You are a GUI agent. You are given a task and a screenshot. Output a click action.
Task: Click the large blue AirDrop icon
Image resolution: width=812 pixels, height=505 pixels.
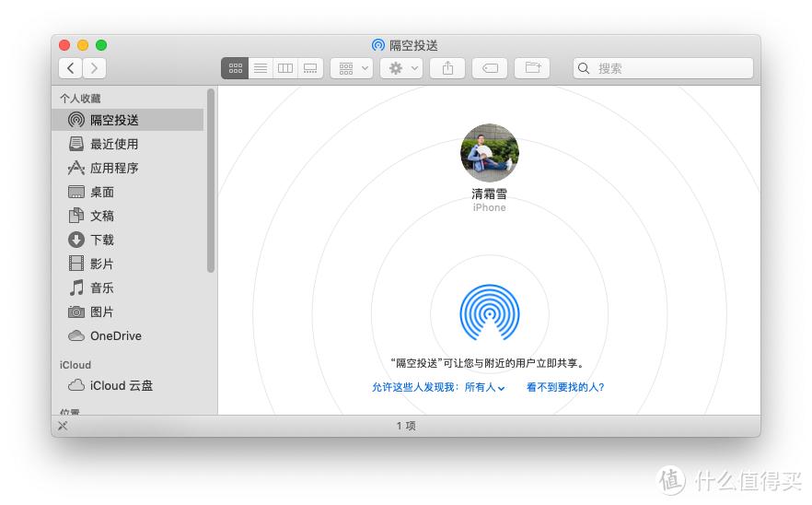490,312
